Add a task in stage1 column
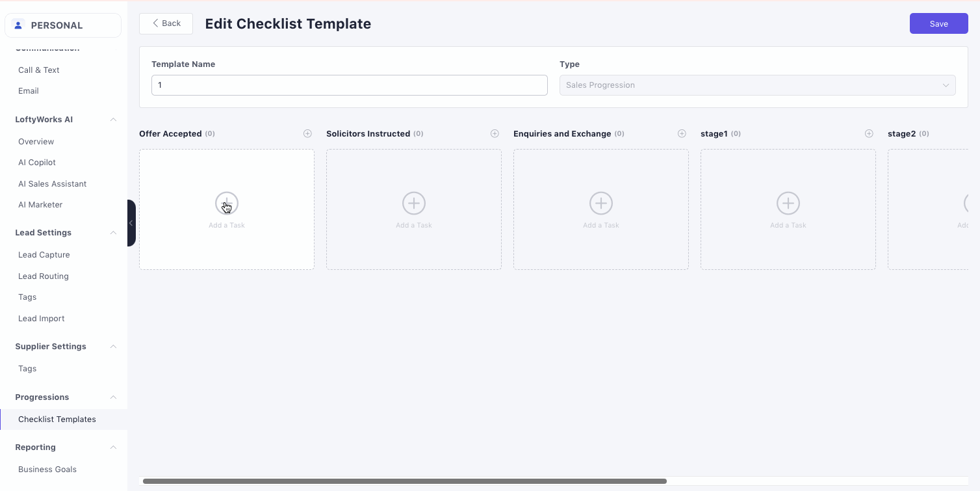The width and height of the screenshot is (980, 491). click(788, 204)
